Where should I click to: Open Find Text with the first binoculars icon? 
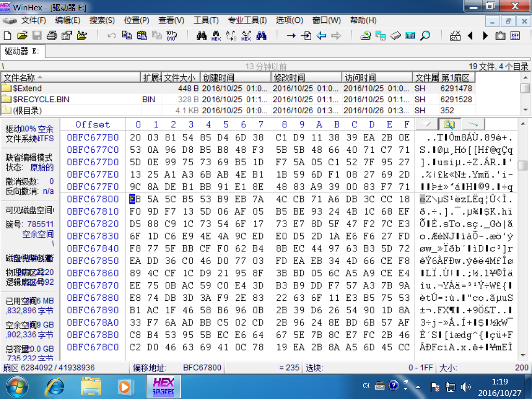(x=202, y=35)
